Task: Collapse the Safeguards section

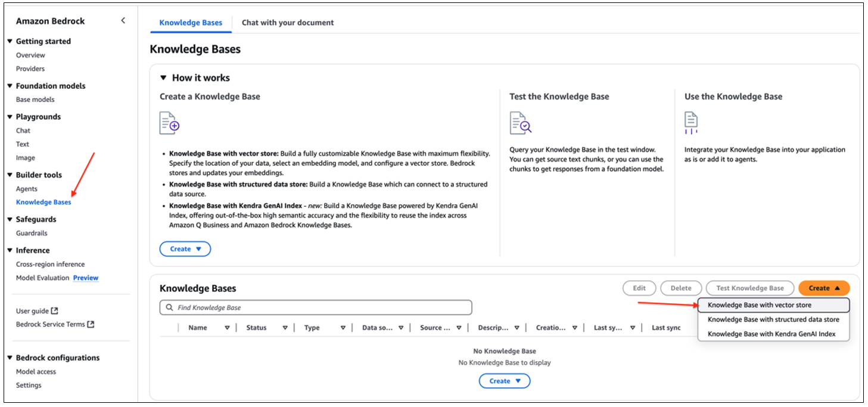Action: (10, 219)
